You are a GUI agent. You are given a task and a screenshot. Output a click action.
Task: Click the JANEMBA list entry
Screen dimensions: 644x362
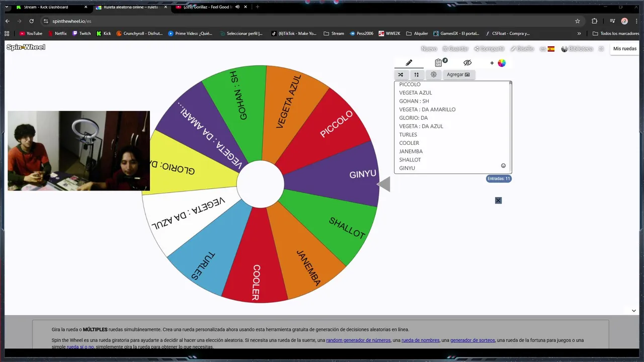(411, 151)
